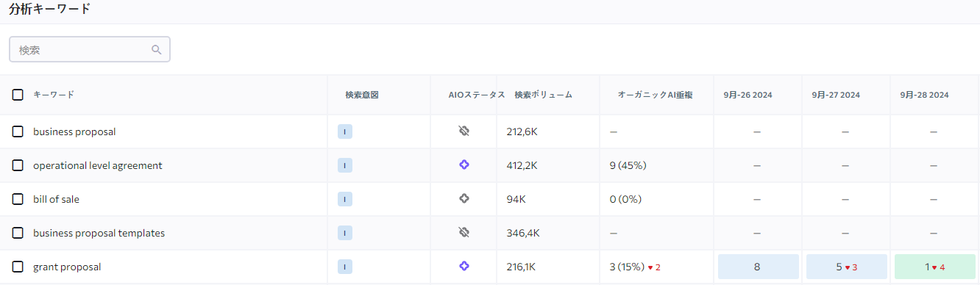Click the 9月-26 2024 column header

748,95
